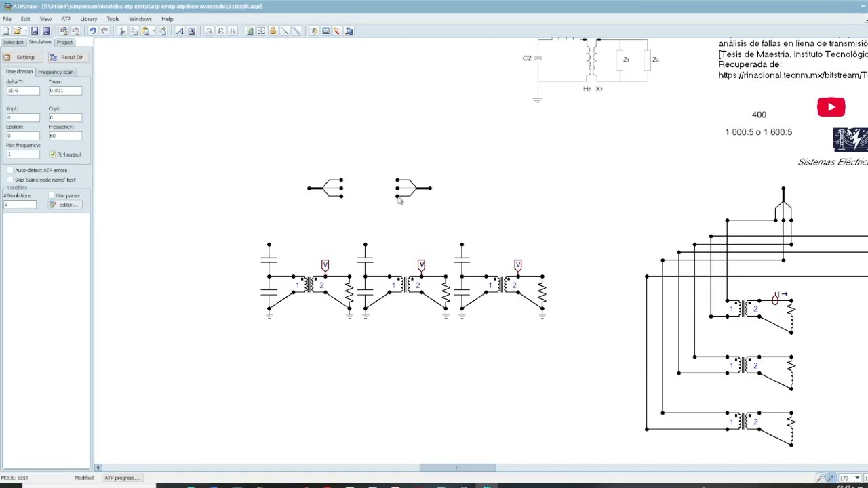
Task: Click the first diagonal connection line icon
Action: 284,30
